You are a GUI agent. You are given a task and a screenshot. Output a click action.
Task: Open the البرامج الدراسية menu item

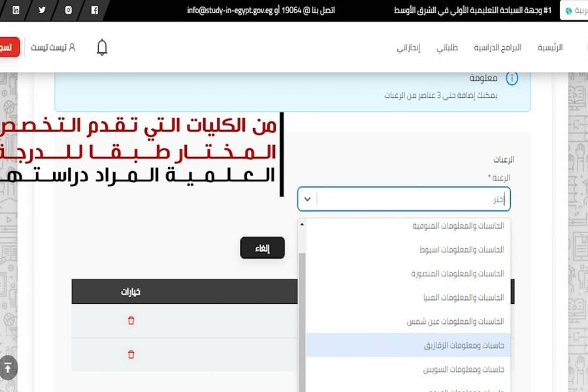point(498,48)
